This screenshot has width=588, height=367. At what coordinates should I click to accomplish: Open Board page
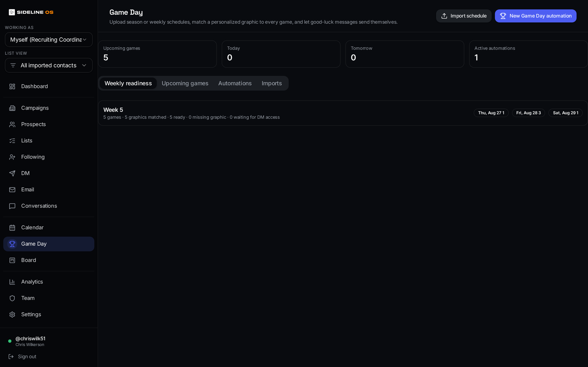coord(49,260)
